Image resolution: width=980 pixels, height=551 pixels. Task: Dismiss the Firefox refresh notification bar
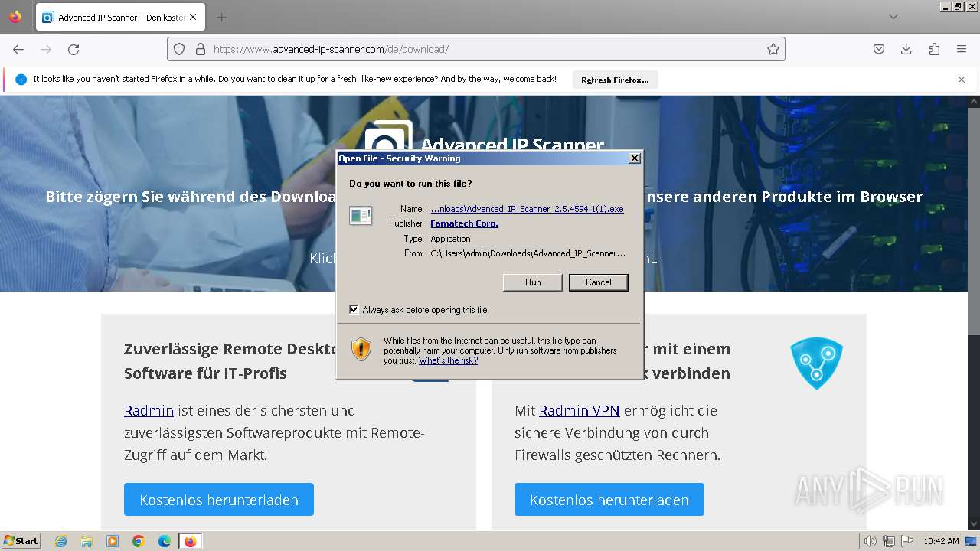coord(962,79)
